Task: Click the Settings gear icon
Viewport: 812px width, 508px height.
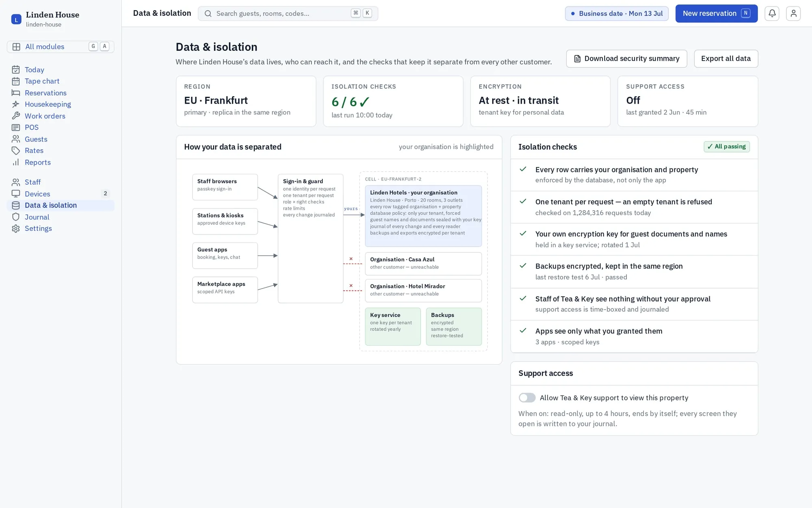Action: (16, 228)
